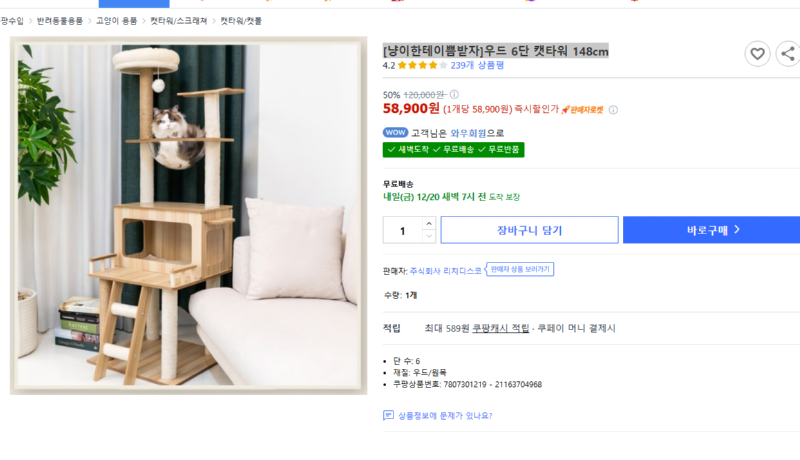
Task: Add item with 장바구니 담기 button
Action: coord(530,230)
